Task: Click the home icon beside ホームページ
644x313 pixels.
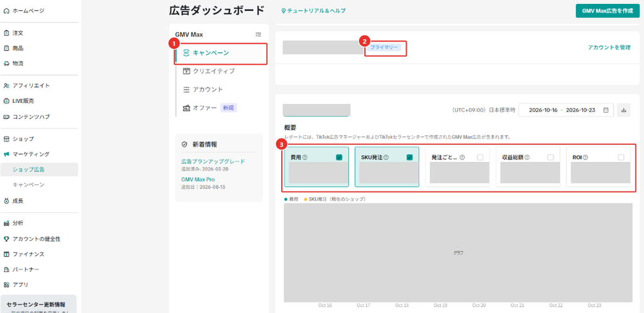Action: [6, 11]
